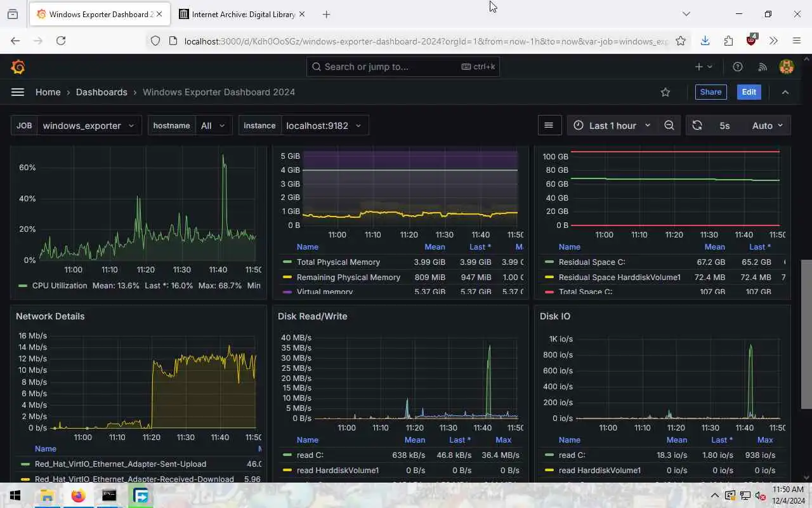The width and height of the screenshot is (812, 508).
Task: Click the Share button
Action: click(x=710, y=92)
